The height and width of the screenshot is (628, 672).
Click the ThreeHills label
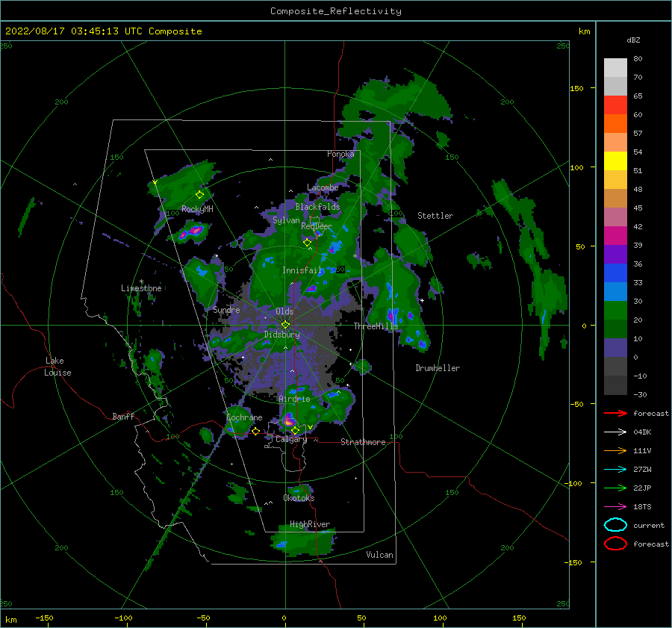click(376, 326)
